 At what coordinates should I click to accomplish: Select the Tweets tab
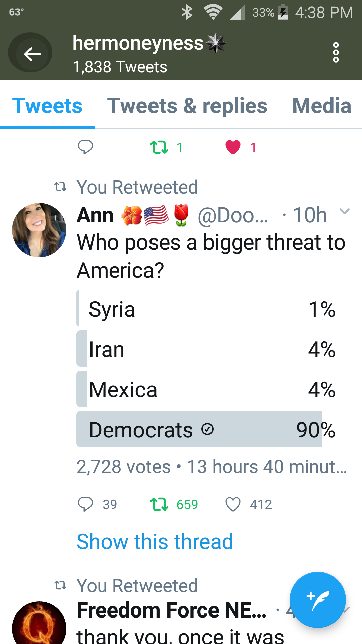tap(47, 106)
